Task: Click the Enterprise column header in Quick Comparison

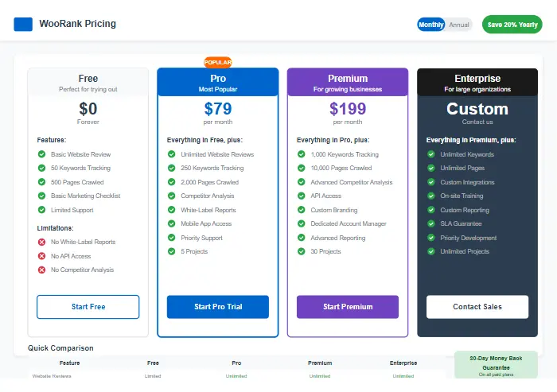Action: tap(403, 363)
